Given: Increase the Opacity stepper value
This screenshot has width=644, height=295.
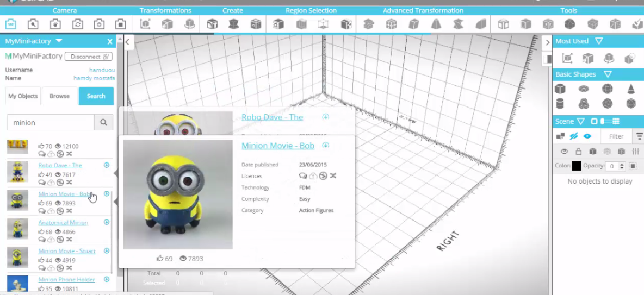Looking at the screenshot, I should point(622,164).
